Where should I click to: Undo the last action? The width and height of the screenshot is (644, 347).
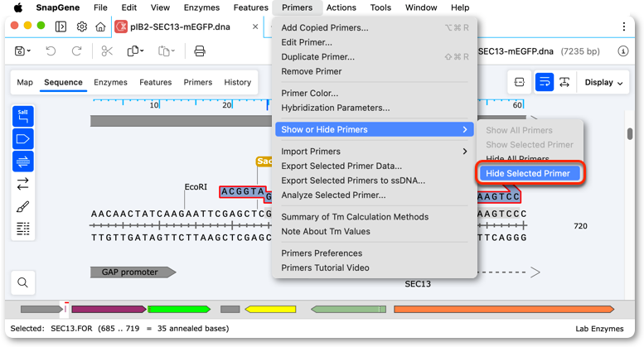click(x=51, y=51)
